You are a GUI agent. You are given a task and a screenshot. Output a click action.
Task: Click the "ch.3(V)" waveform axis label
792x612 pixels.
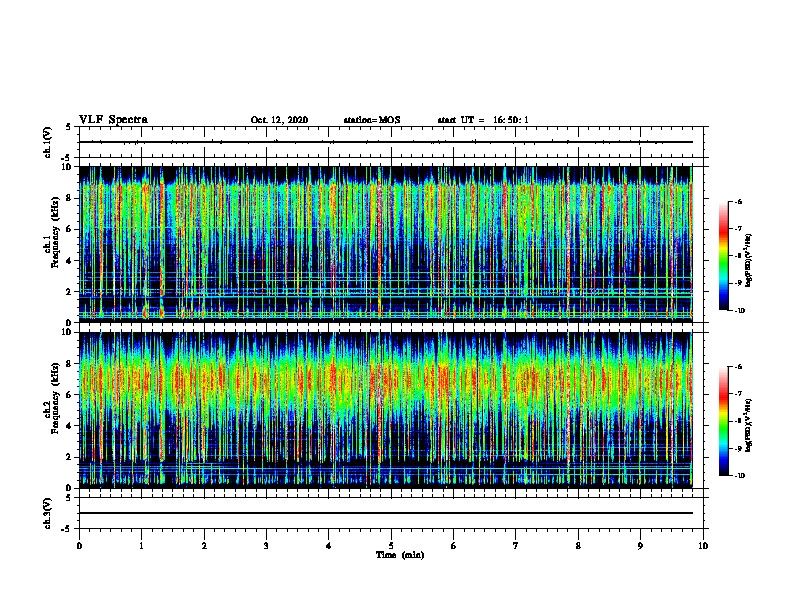(x=48, y=513)
